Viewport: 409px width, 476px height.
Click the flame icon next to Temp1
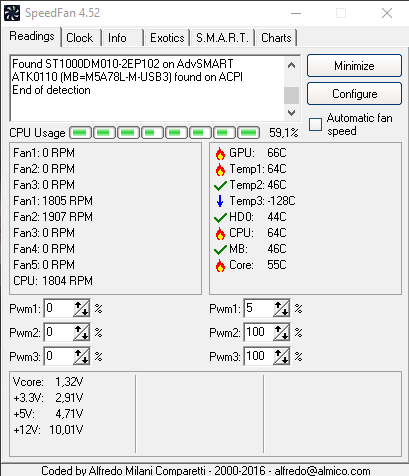click(x=220, y=169)
